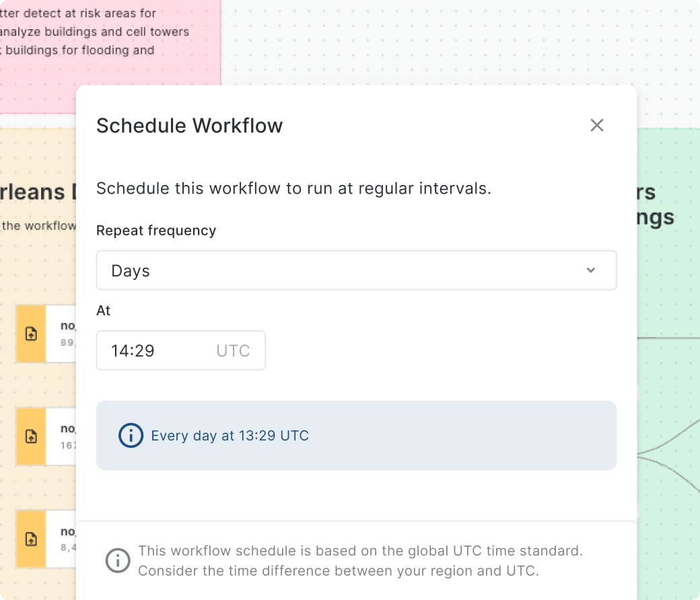
Task: Click the footer note about UTC time standard
Action: point(361,560)
